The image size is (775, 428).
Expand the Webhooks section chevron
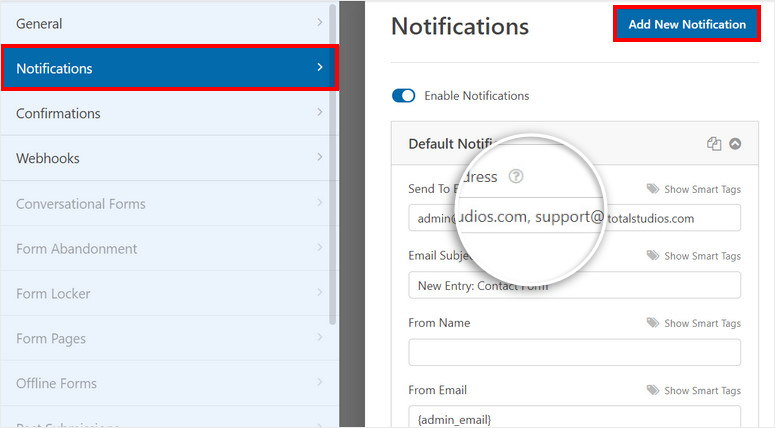(320, 158)
